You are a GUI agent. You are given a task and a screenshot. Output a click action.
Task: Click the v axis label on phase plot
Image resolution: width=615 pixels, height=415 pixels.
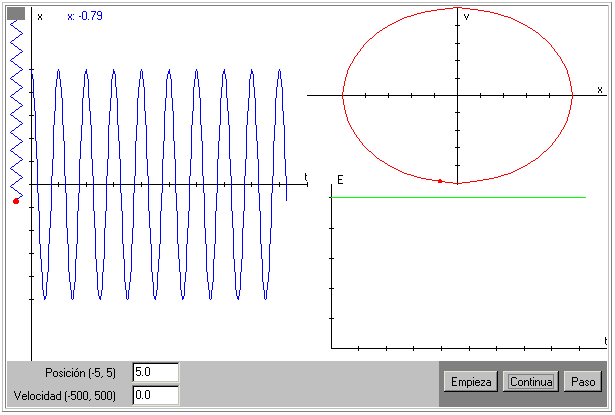466,16
